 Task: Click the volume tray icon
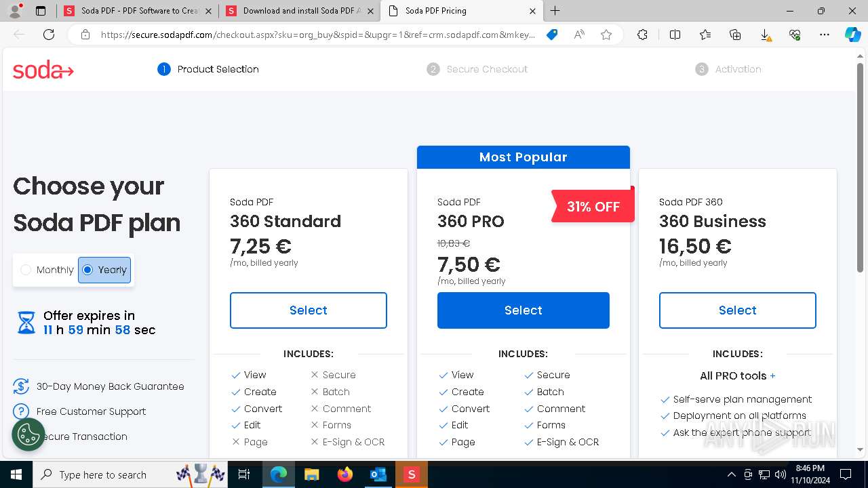[x=780, y=474]
